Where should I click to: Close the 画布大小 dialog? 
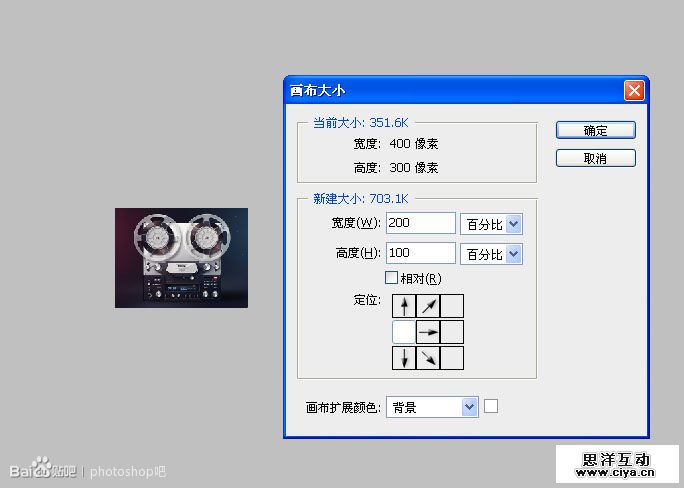(x=634, y=90)
